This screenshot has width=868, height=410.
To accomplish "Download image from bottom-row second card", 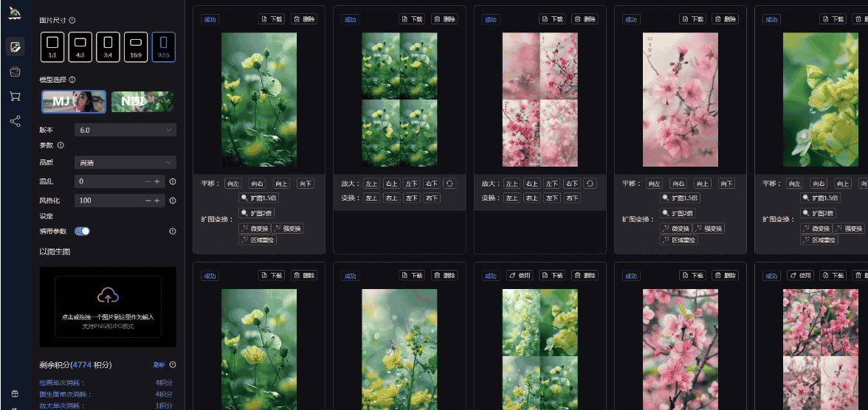I will click(413, 275).
